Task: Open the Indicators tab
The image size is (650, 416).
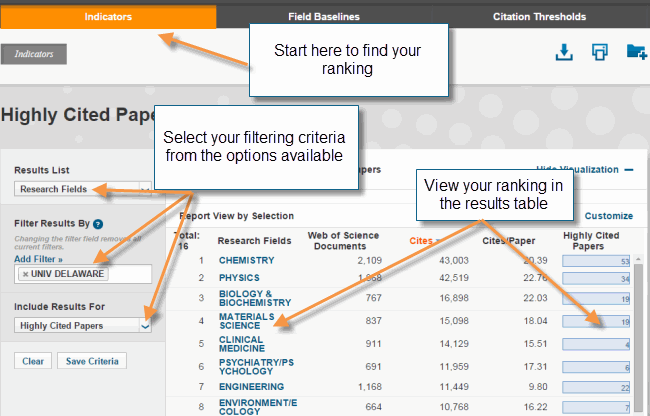Action: click(108, 17)
